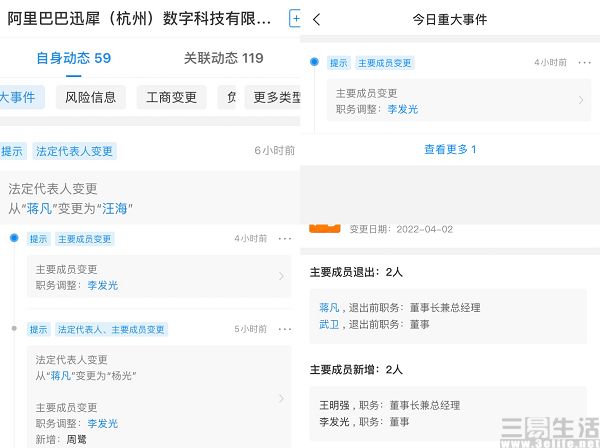This screenshot has height=448, width=600.
Task: Switch to 自身动态 59 tab
Action: (x=73, y=58)
